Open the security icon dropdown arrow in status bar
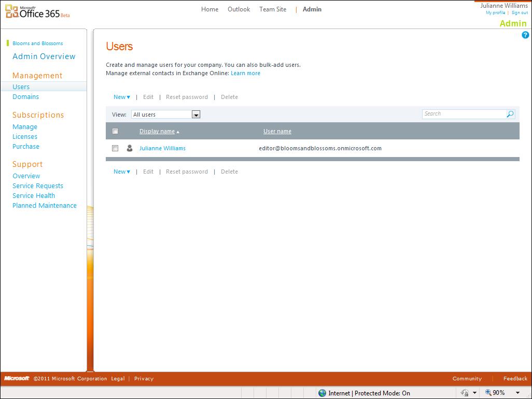Image resolution: width=532 pixels, height=399 pixels. pyautogui.click(x=474, y=393)
